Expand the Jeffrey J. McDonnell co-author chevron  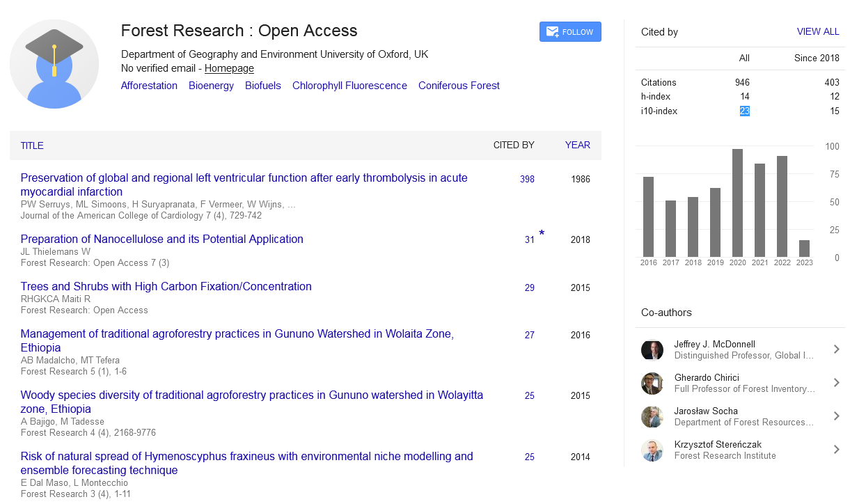click(x=836, y=349)
